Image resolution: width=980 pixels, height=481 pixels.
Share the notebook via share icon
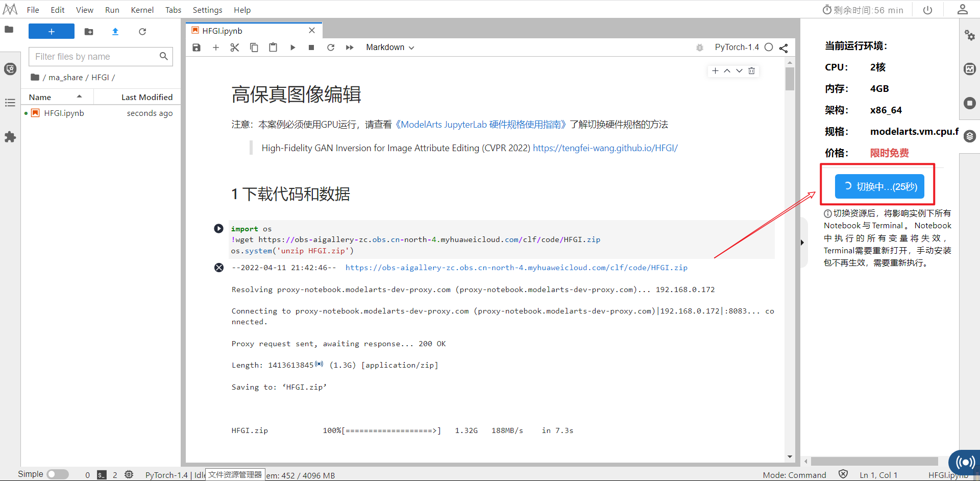[783, 48]
